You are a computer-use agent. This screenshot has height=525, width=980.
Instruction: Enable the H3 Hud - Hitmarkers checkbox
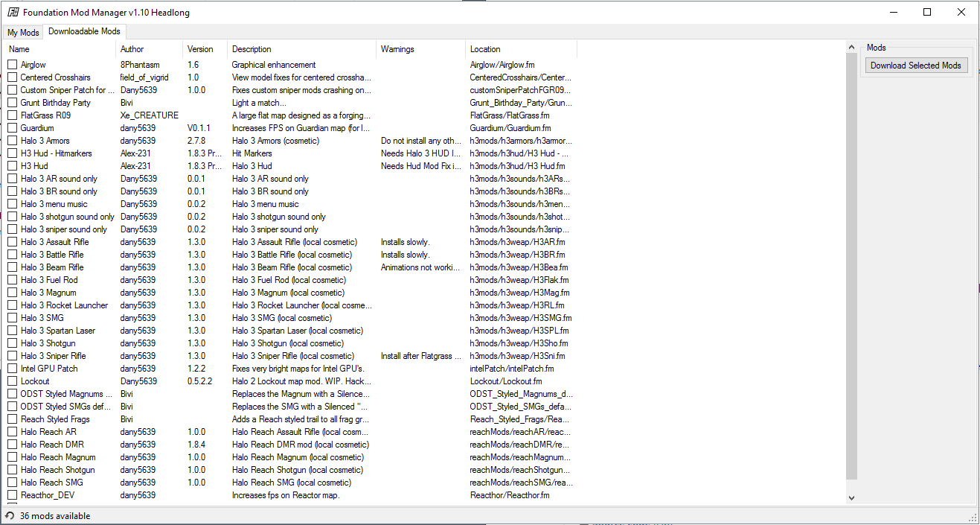(x=13, y=153)
